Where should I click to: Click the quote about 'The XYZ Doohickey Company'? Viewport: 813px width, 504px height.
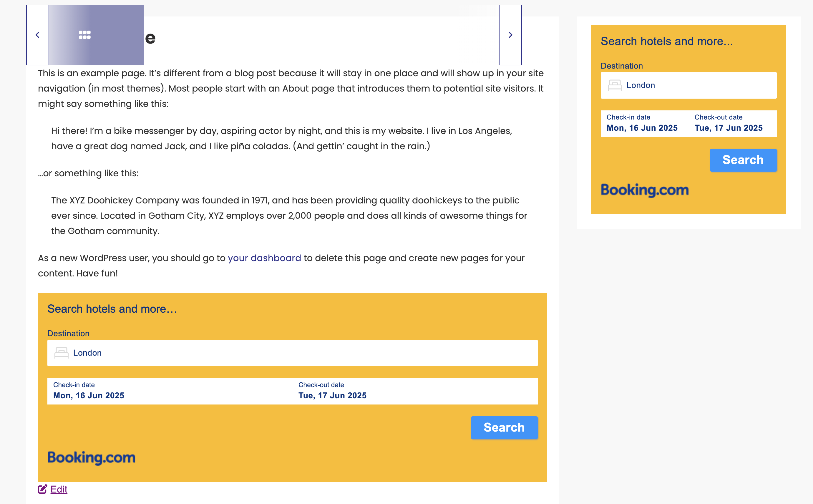289,216
